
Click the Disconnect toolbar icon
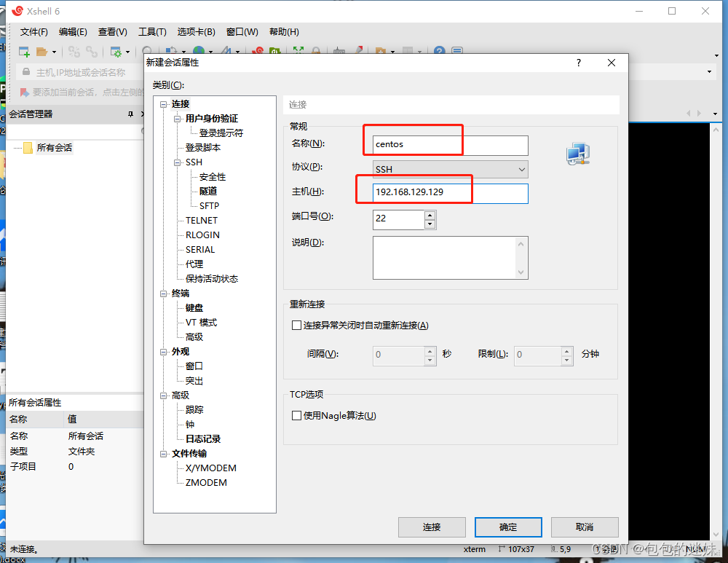pos(74,52)
